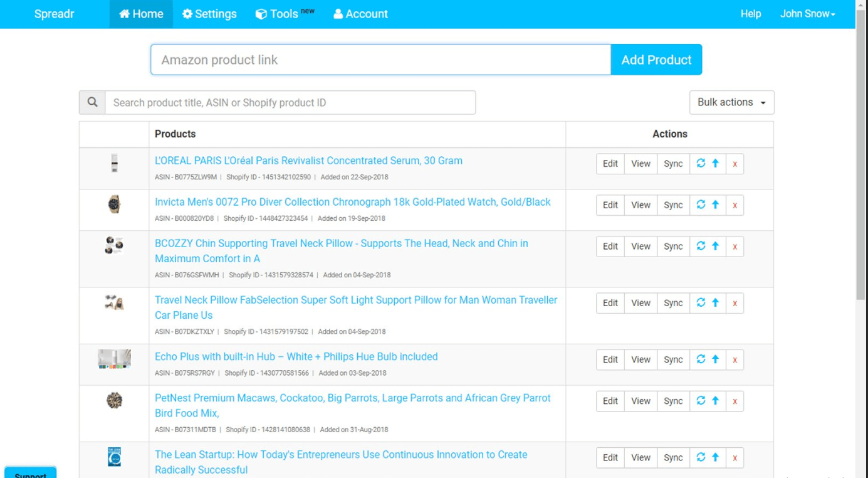
Task: Click the Spreadr brand logo
Action: coord(55,14)
